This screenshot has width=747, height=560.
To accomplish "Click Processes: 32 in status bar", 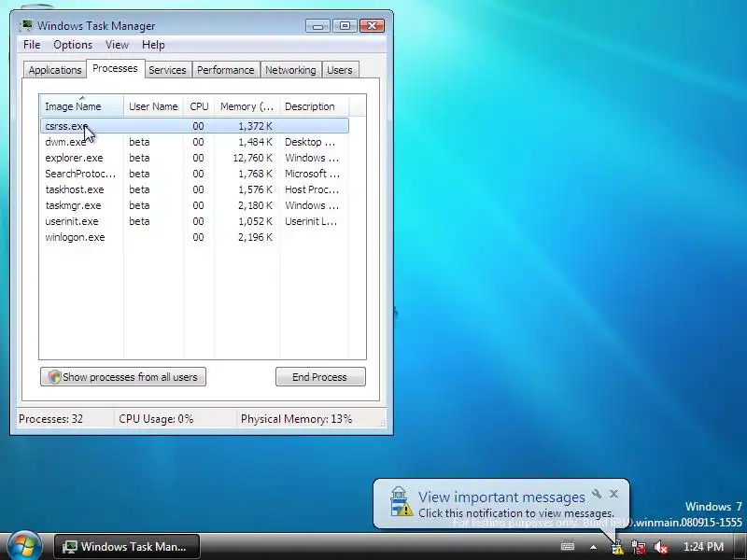I will pyautogui.click(x=50, y=419).
